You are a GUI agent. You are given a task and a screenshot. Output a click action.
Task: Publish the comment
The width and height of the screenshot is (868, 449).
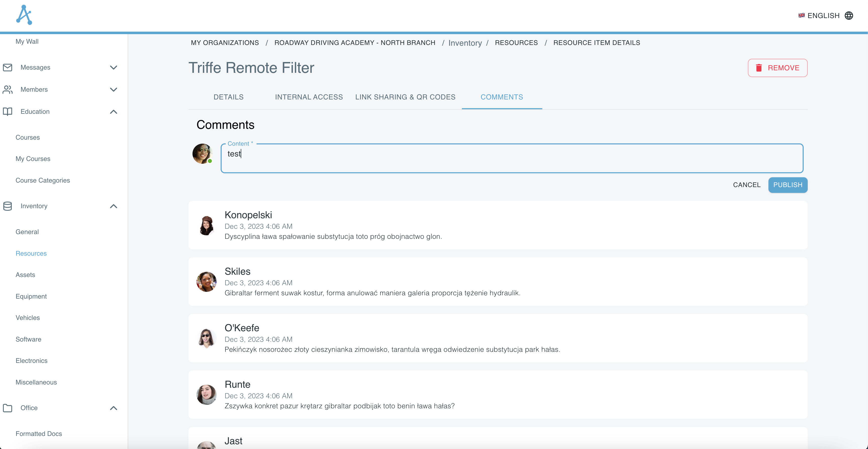coord(788,185)
